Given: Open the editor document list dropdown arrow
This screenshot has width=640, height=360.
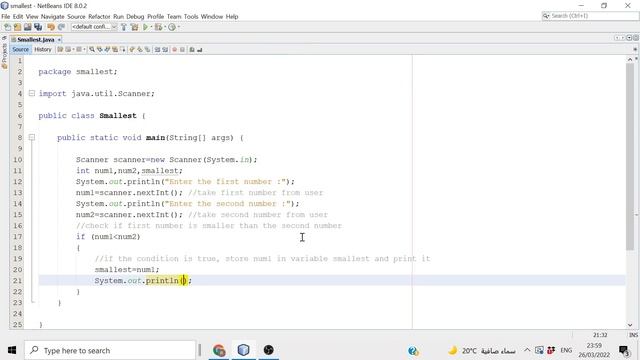Looking at the screenshot, I should (629, 38).
